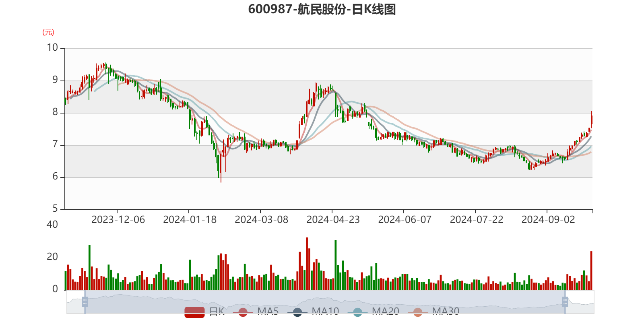Click the (元) unit label above the price axis
Screen dimensions: 644x322
(48, 32)
